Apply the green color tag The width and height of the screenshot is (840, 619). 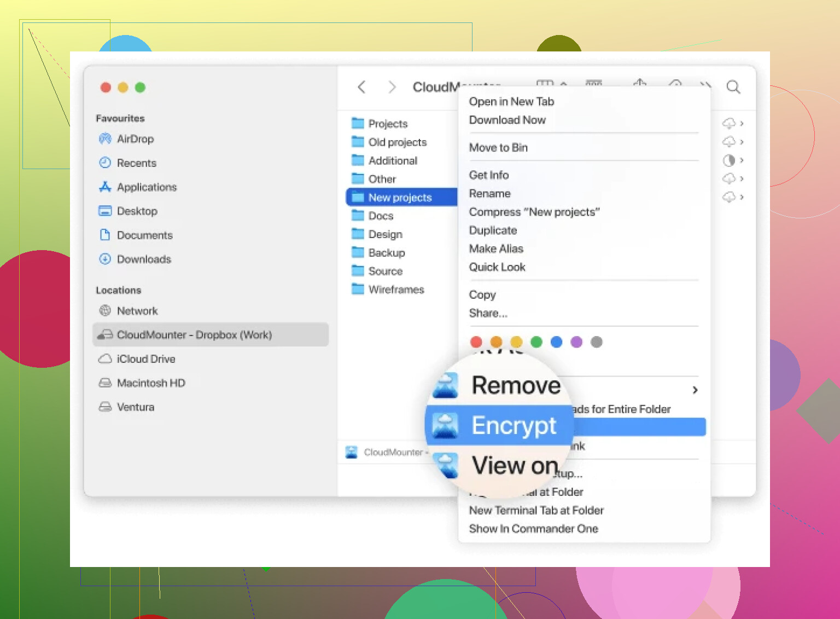tap(536, 342)
